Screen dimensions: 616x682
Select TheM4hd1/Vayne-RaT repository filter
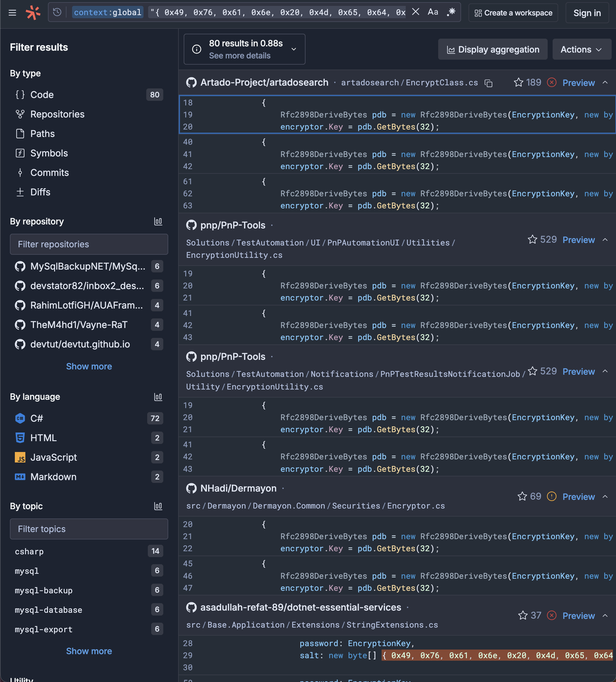[x=89, y=325]
